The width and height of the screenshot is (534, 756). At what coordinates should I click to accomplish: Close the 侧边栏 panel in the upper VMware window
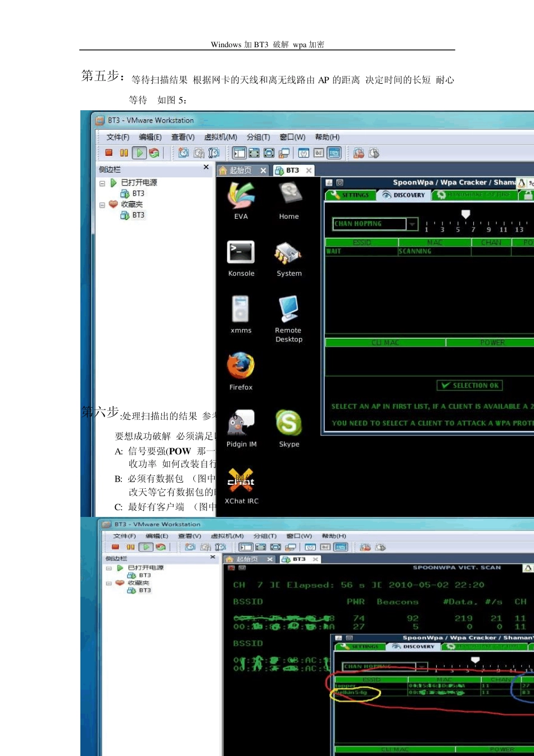[206, 167]
